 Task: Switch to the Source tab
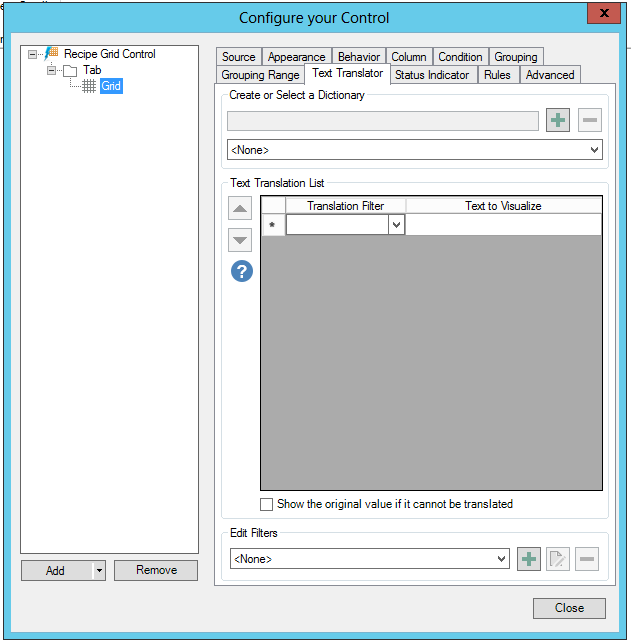(x=239, y=57)
